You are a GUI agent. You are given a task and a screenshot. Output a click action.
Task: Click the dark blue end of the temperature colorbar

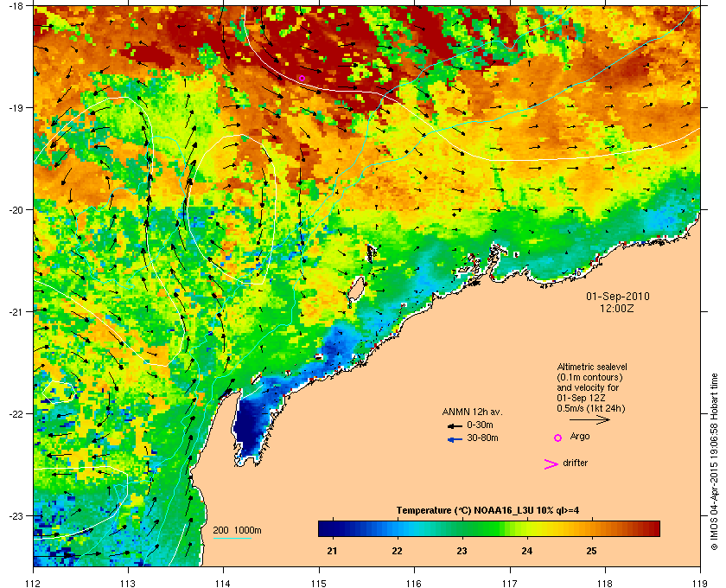tap(327, 528)
